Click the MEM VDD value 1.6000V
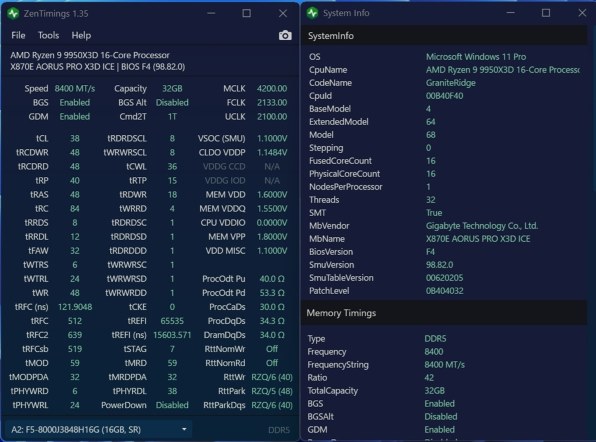The image size is (596, 442). click(272, 195)
